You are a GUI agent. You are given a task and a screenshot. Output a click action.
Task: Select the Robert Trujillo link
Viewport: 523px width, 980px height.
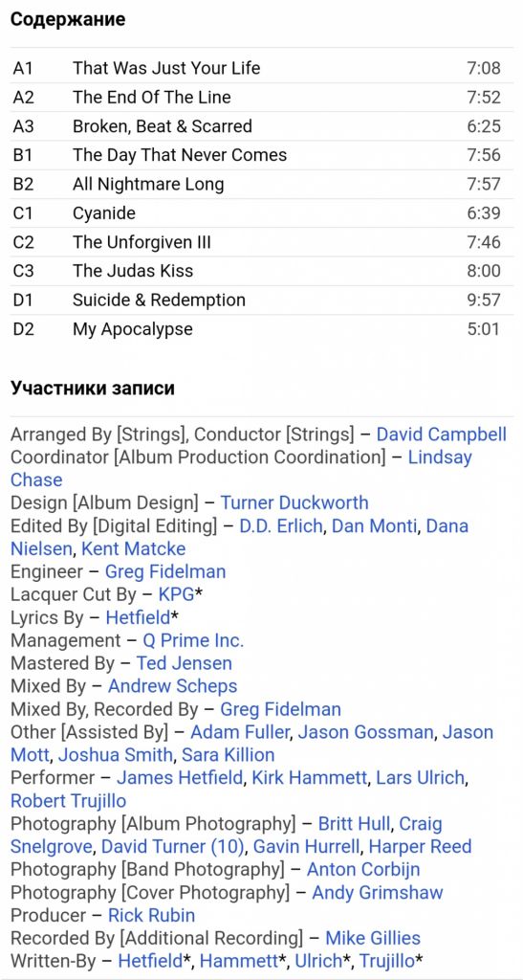click(x=68, y=801)
